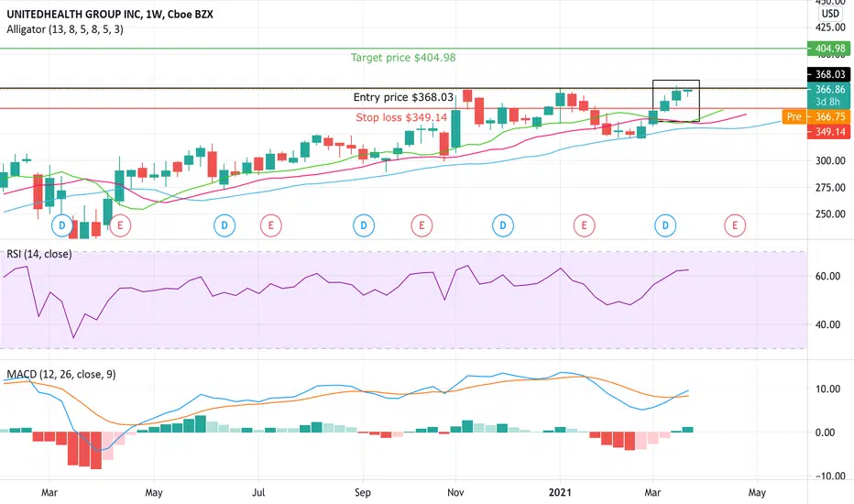This screenshot has width=854, height=504.
Task: Click the red 349.14 stop loss price label
Action: click(828, 131)
